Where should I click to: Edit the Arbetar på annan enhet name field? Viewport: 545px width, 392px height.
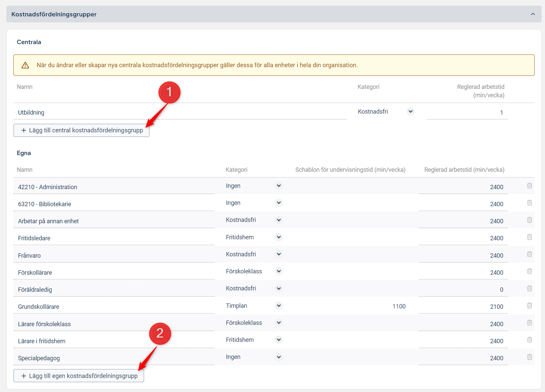[x=114, y=221]
